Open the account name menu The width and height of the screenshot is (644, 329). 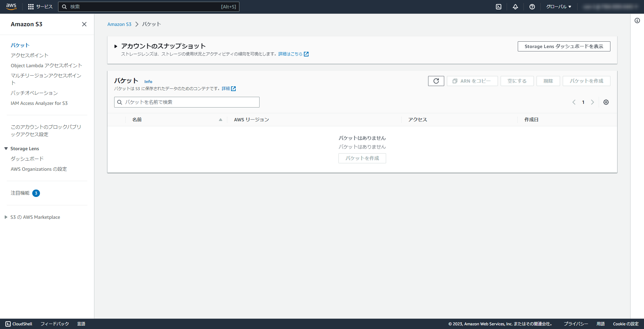click(611, 7)
